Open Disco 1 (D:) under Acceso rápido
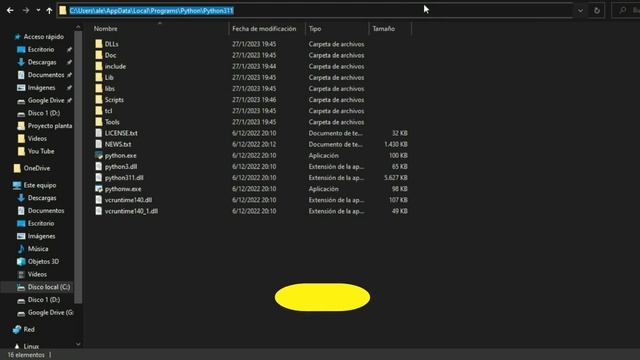Viewport: 640px width, 360px height. [x=44, y=113]
